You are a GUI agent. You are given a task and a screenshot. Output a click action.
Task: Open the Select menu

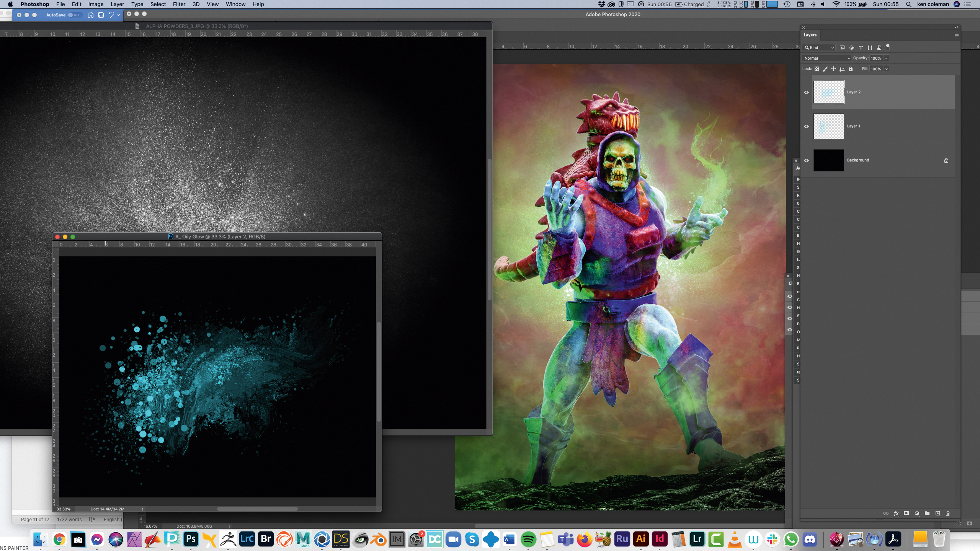coord(158,4)
